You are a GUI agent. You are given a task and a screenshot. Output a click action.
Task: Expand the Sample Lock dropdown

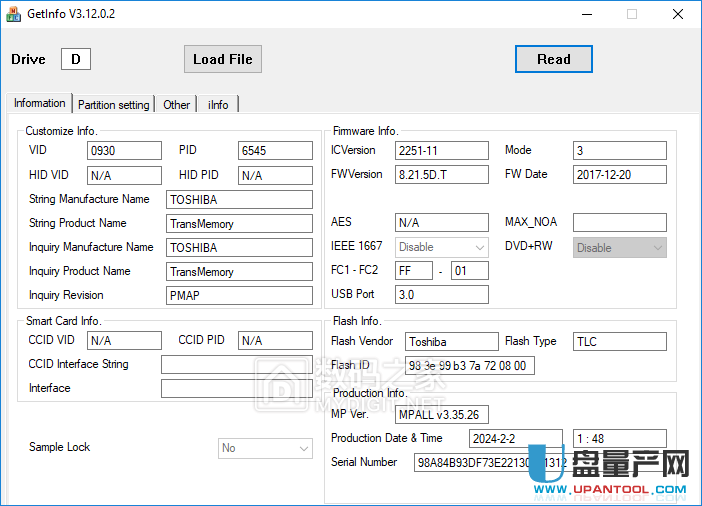coord(265,448)
